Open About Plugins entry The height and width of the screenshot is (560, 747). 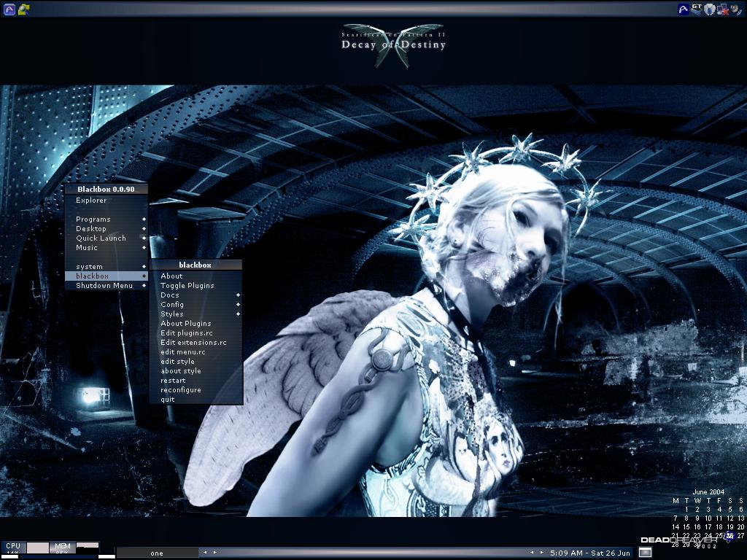196,323
